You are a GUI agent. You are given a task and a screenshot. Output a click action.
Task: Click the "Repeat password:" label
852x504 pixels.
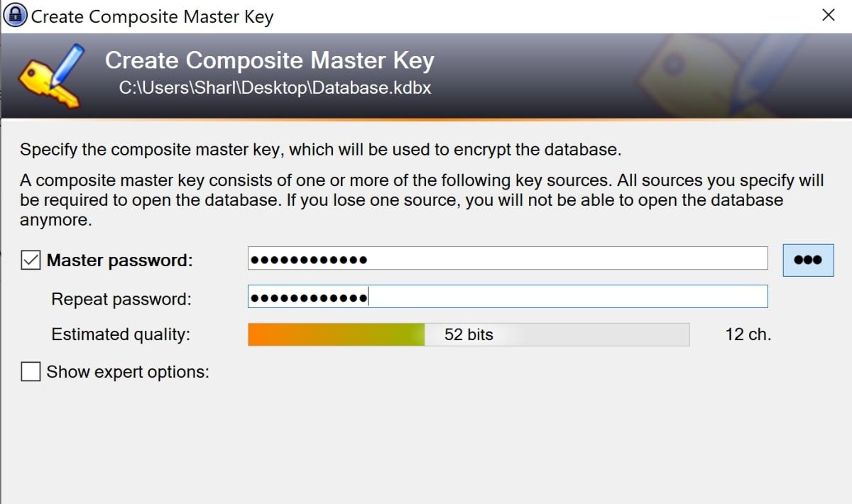(x=121, y=299)
